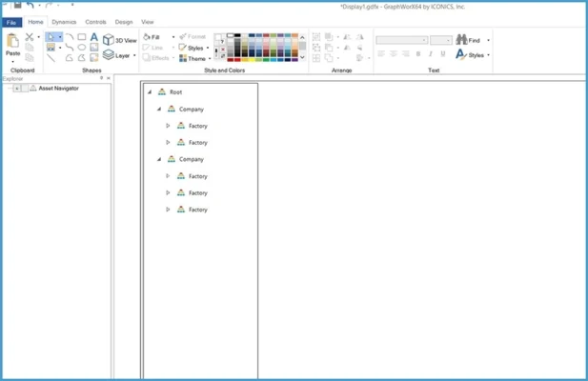Click the Theme button
This screenshot has height=381, width=588.
point(194,58)
